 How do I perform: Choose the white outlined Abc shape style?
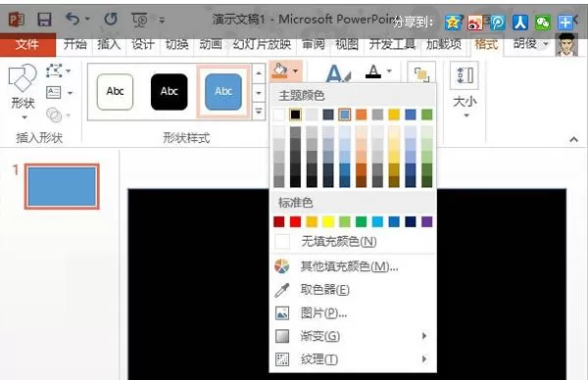115,92
